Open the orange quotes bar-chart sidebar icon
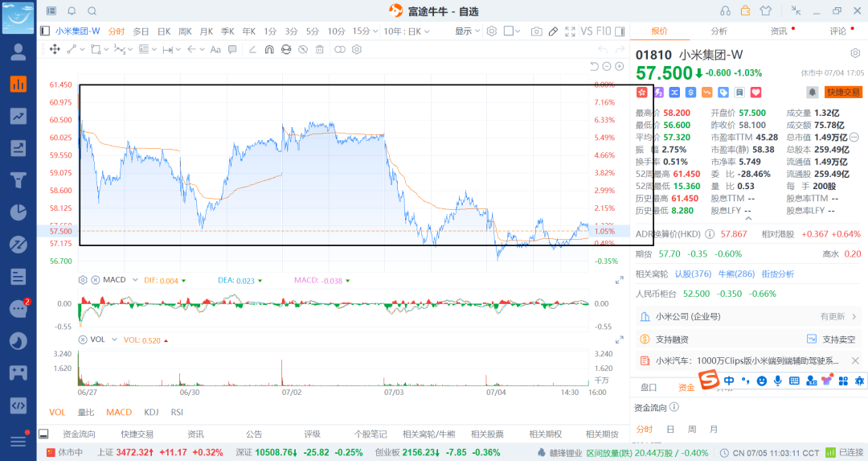The height and width of the screenshot is (461, 868). 18,84
